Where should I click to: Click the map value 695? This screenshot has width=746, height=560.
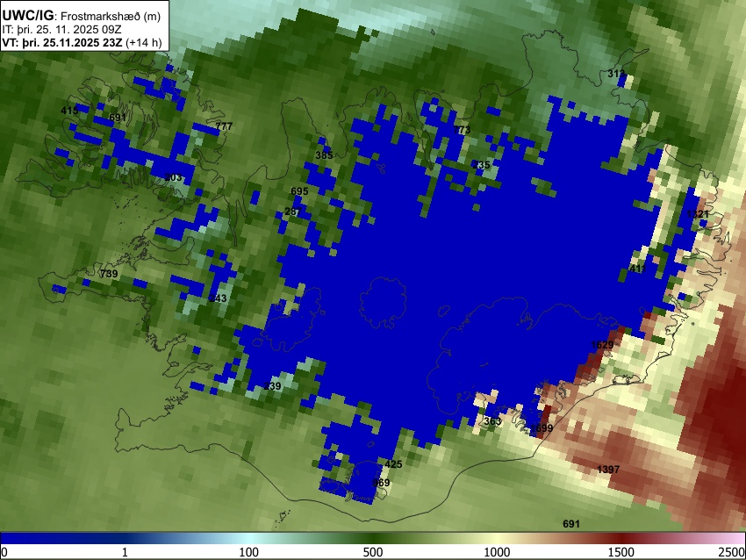(299, 191)
